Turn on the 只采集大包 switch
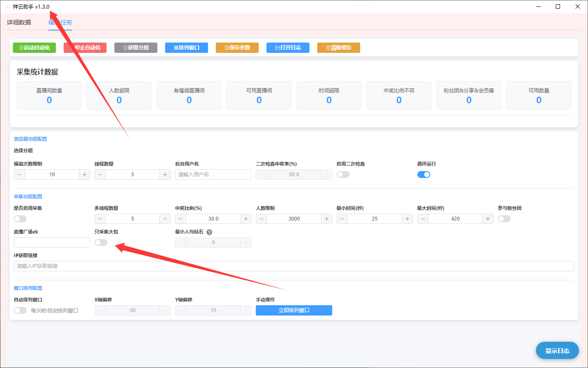 point(101,242)
